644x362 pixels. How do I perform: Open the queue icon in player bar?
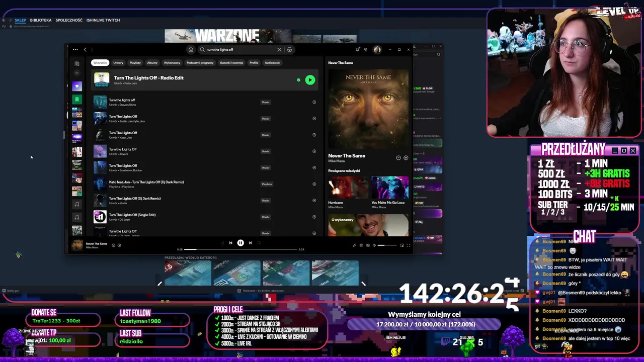click(361, 245)
